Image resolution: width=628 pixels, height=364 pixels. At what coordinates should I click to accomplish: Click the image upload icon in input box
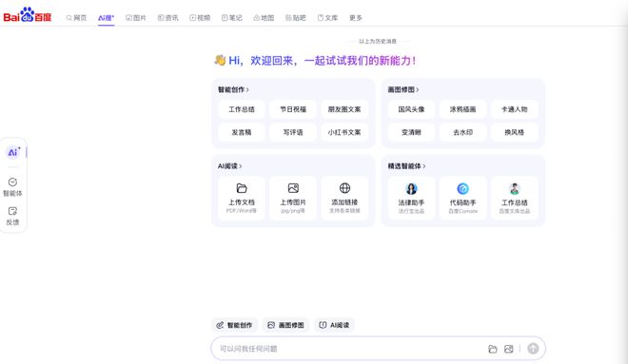tap(509, 349)
